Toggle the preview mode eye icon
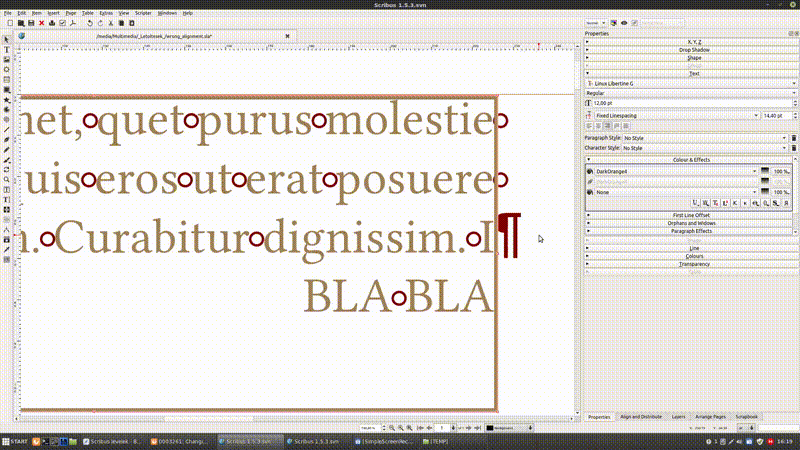 pyautogui.click(x=624, y=22)
